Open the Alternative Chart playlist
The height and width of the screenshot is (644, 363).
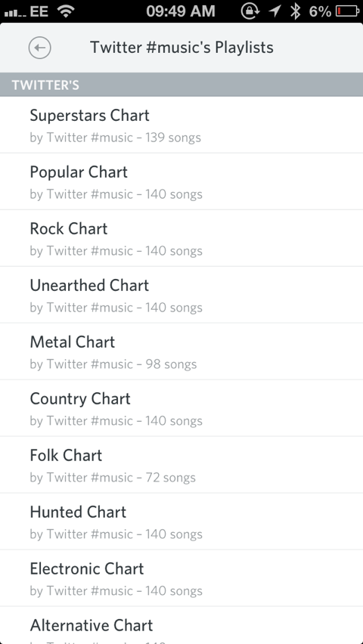(181, 626)
